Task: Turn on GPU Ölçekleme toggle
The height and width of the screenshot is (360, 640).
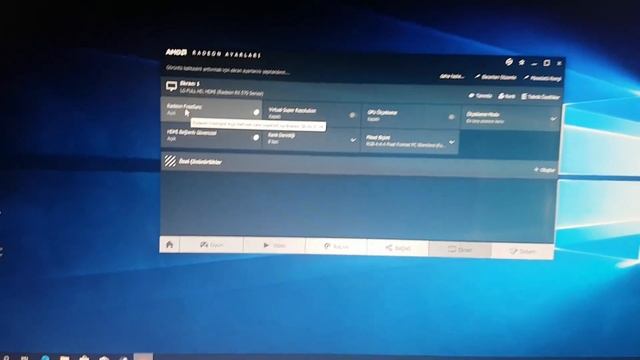Action: coord(451,117)
